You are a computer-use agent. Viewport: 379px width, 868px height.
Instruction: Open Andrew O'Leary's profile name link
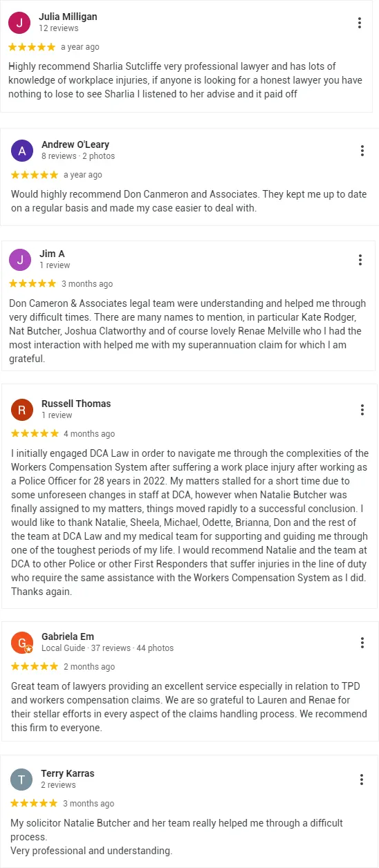tap(75, 144)
